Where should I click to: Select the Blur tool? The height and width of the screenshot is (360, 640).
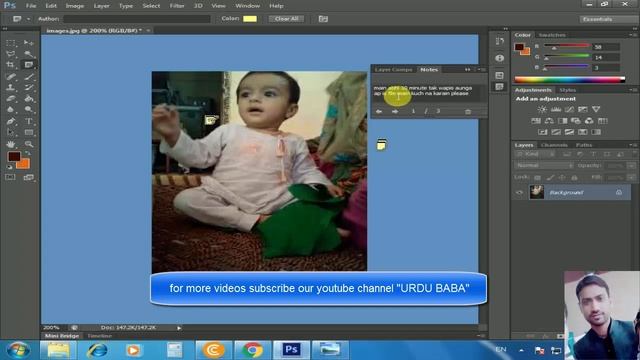11,109
